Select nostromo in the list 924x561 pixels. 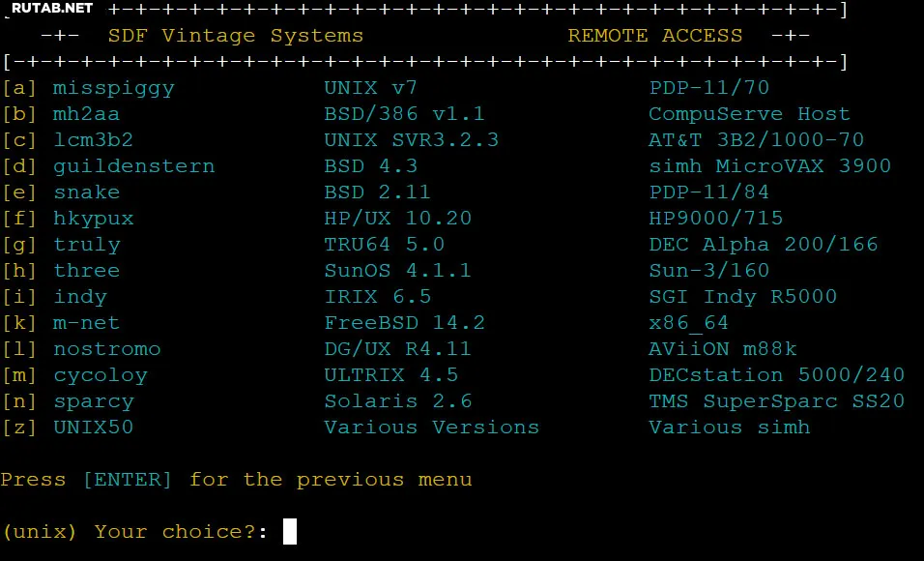[106, 349]
